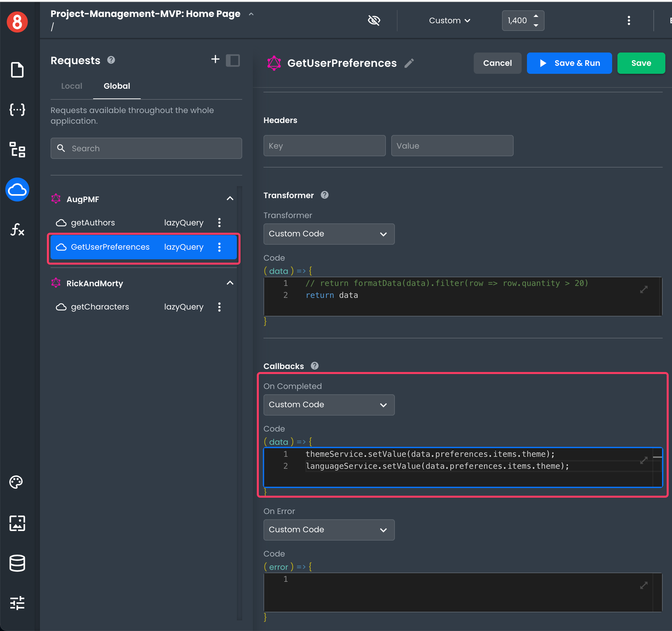672x631 pixels.
Task: Open the Functions fx icon
Action: tap(17, 230)
